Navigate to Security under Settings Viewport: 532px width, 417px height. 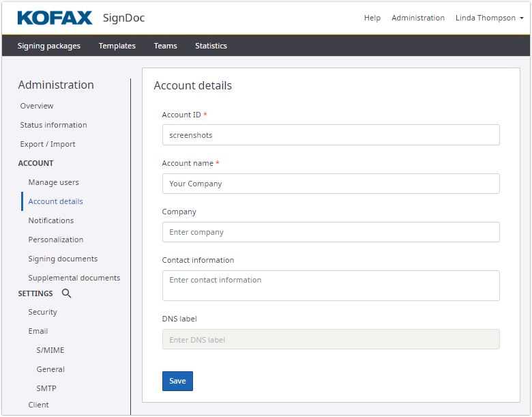point(42,312)
